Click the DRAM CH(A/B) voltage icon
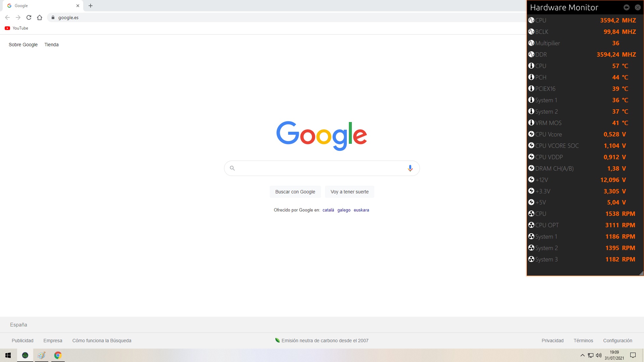Image resolution: width=644 pixels, height=362 pixels. click(x=531, y=169)
